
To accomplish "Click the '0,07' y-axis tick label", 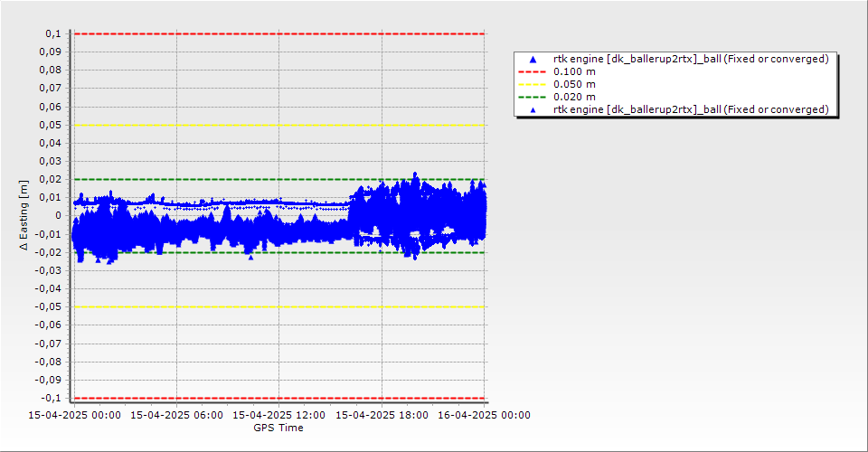I will click(x=51, y=89).
